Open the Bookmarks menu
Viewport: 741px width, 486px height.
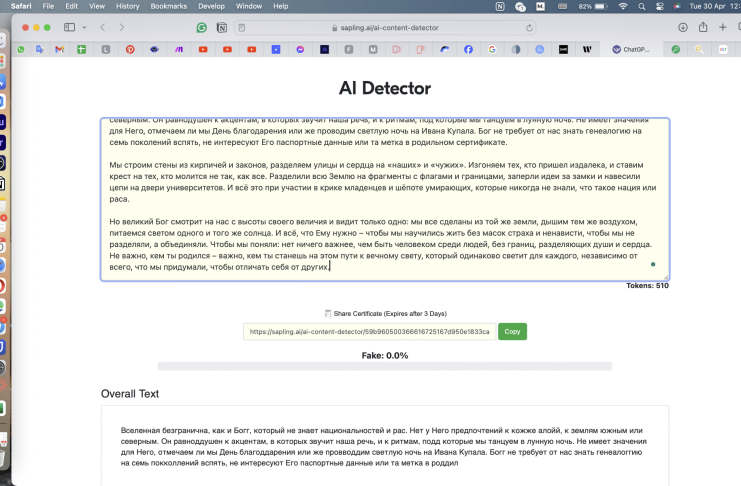tap(169, 6)
